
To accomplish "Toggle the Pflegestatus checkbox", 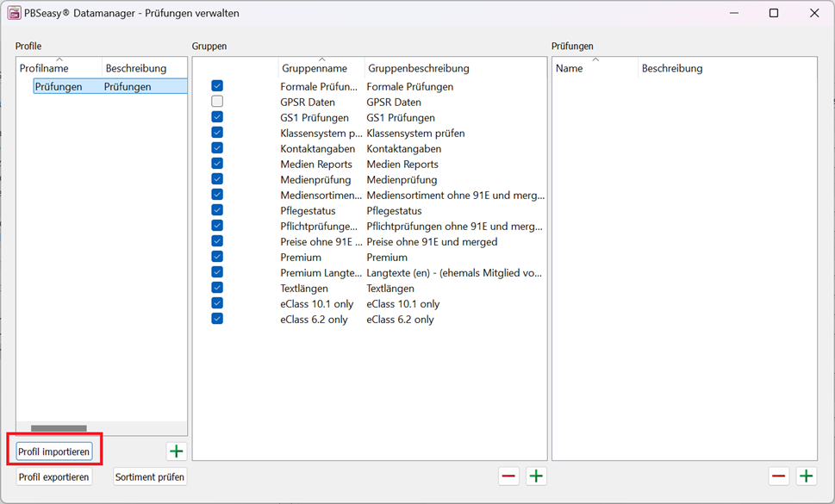I will click(x=217, y=209).
